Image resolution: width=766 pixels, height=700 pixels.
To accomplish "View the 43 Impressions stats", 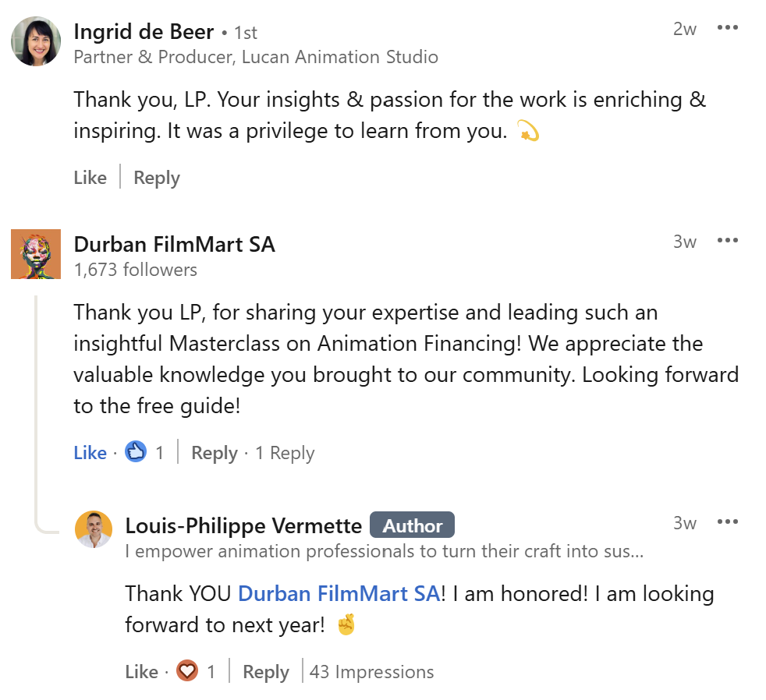I will [x=371, y=672].
